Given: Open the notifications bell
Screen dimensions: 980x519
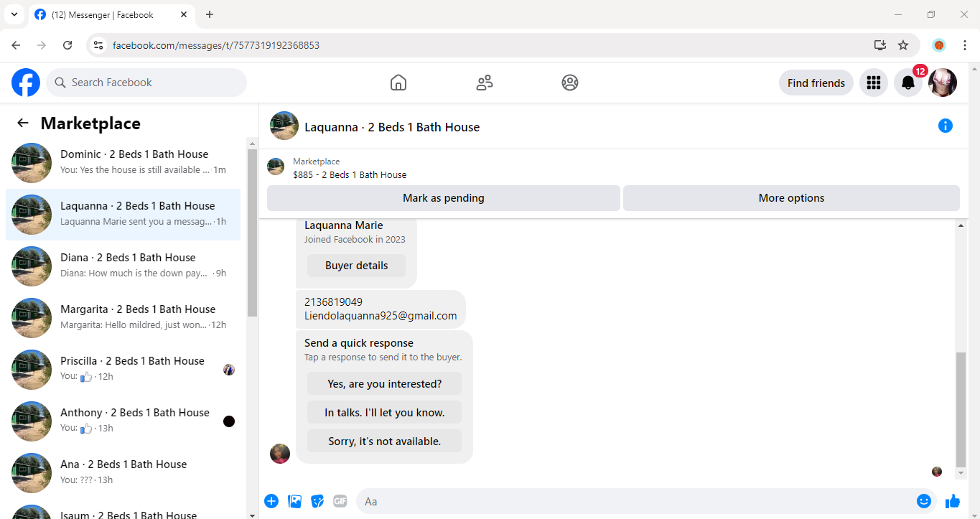Looking at the screenshot, I should 908,83.
